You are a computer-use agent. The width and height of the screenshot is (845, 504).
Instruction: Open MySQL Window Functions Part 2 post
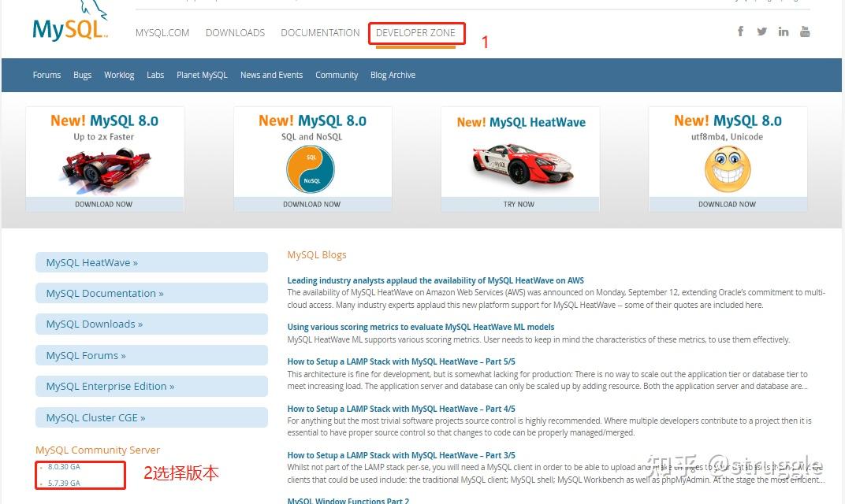348,500
